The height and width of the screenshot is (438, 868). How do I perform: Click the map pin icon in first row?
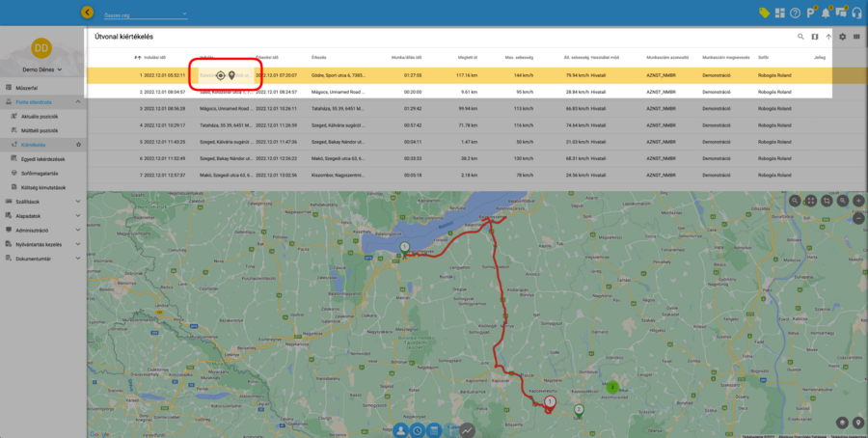click(231, 74)
